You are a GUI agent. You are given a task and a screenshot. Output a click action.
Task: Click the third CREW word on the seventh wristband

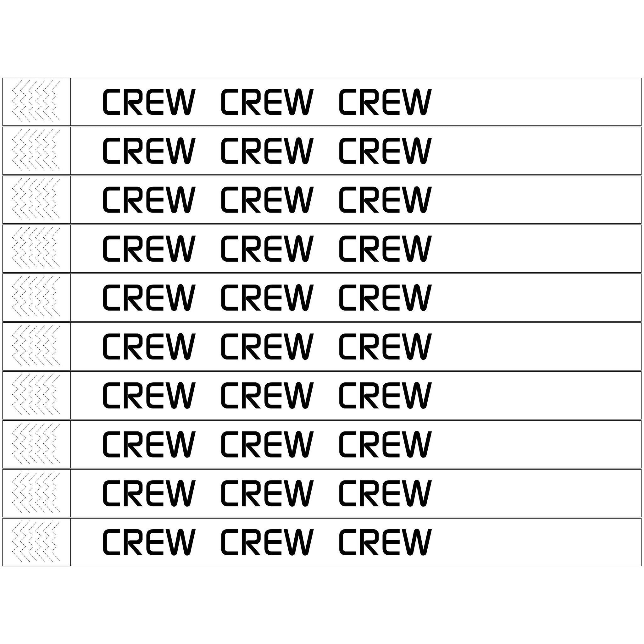click(385, 396)
